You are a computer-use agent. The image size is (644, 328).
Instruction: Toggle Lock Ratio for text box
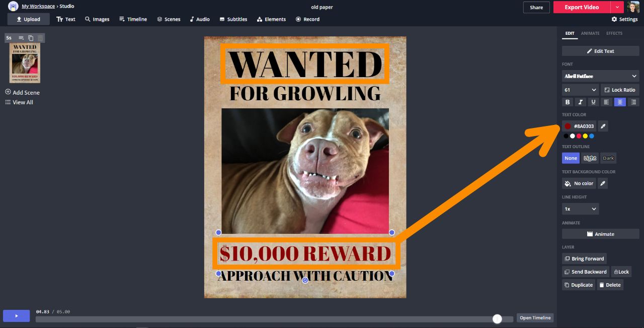coord(620,90)
